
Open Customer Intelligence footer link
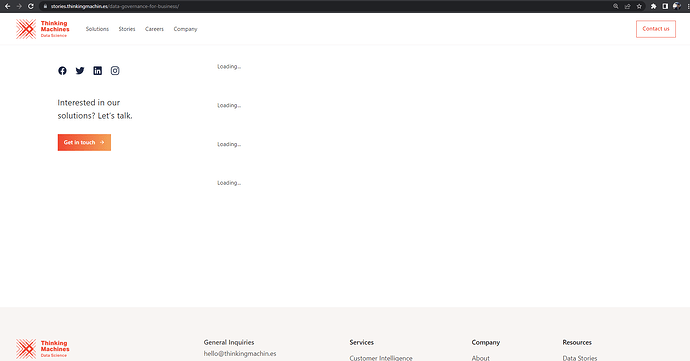381,358
